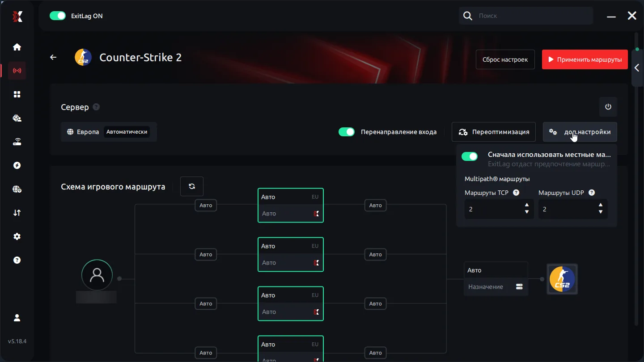This screenshot has height=362, width=644.
Task: Click the Поиск search field
Action: [x=526, y=16]
